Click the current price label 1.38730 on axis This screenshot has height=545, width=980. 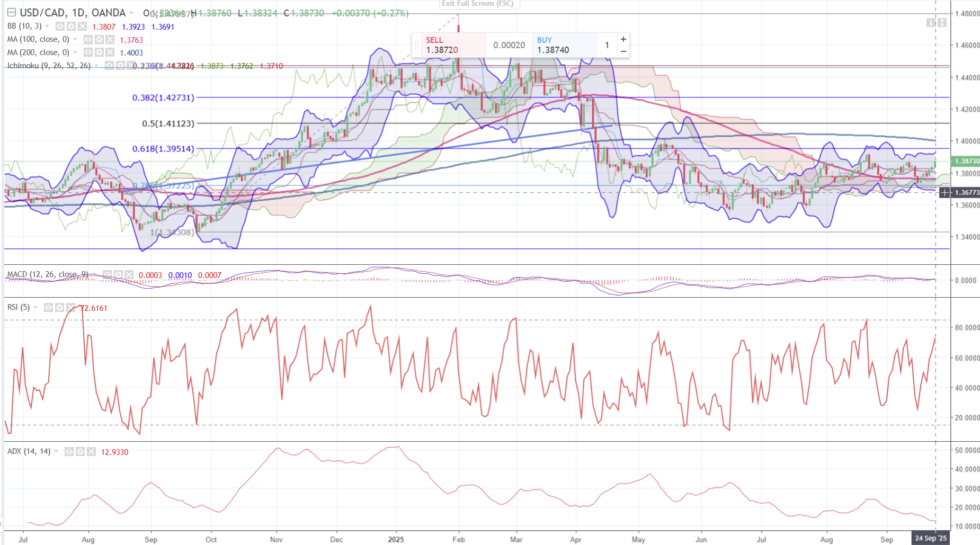(x=966, y=161)
